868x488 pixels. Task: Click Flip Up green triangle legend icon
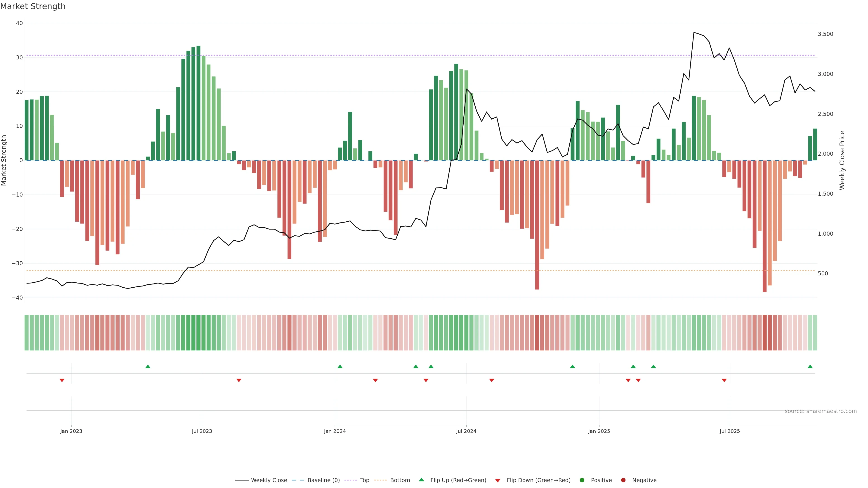click(x=421, y=480)
